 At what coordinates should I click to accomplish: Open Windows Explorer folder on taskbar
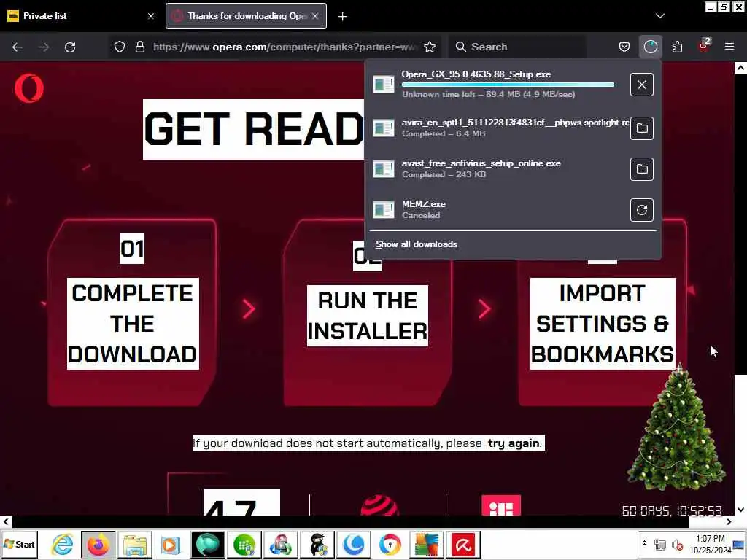[x=135, y=544]
